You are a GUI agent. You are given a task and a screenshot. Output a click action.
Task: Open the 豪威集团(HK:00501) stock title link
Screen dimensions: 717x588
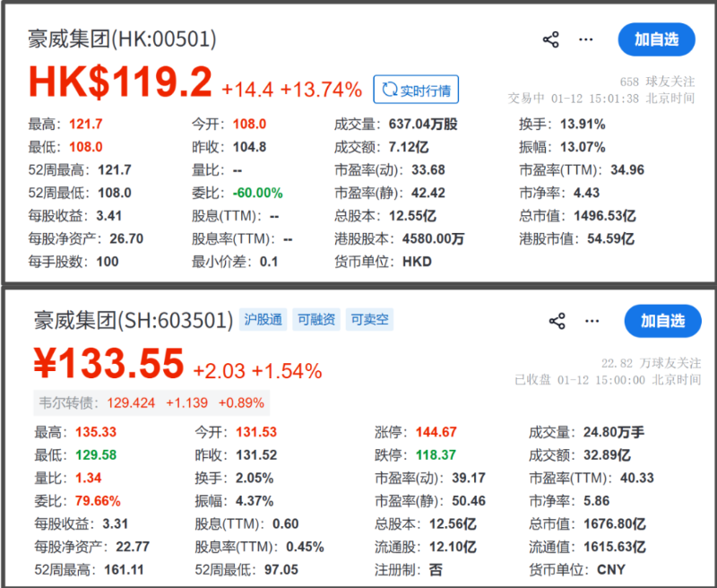121,39
